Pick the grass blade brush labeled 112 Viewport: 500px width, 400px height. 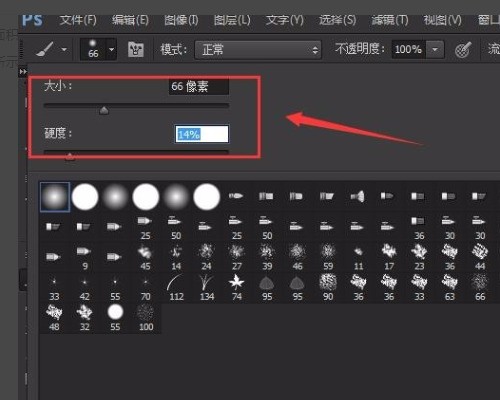(x=176, y=288)
